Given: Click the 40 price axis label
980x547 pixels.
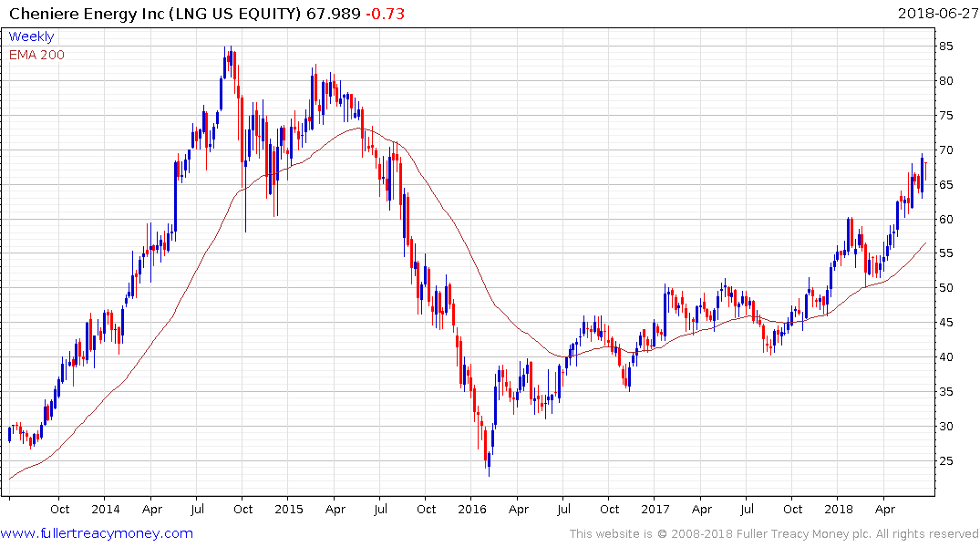Looking at the screenshot, I should click(945, 357).
